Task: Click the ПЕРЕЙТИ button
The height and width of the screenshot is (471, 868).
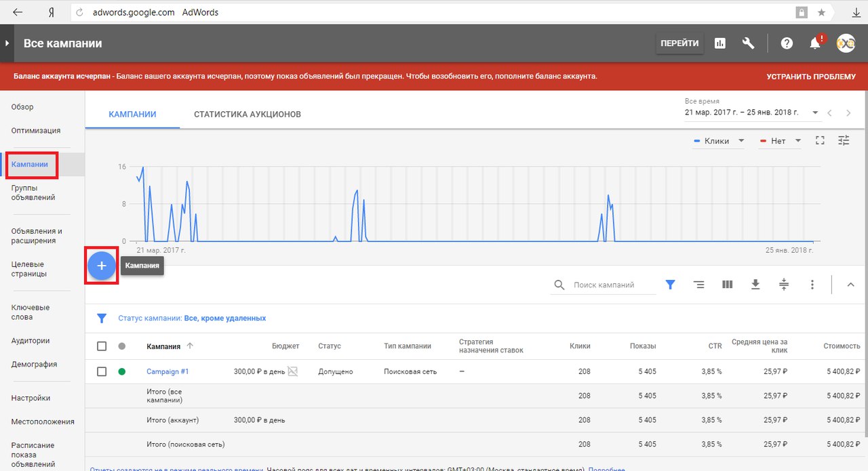Action: tap(679, 43)
